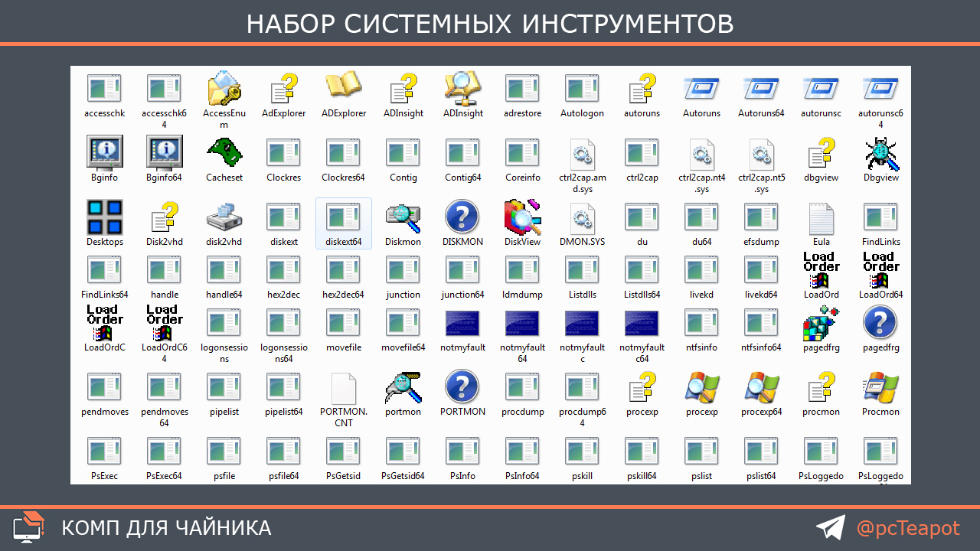Select the procexp64 Windows-flag icon

762,386
